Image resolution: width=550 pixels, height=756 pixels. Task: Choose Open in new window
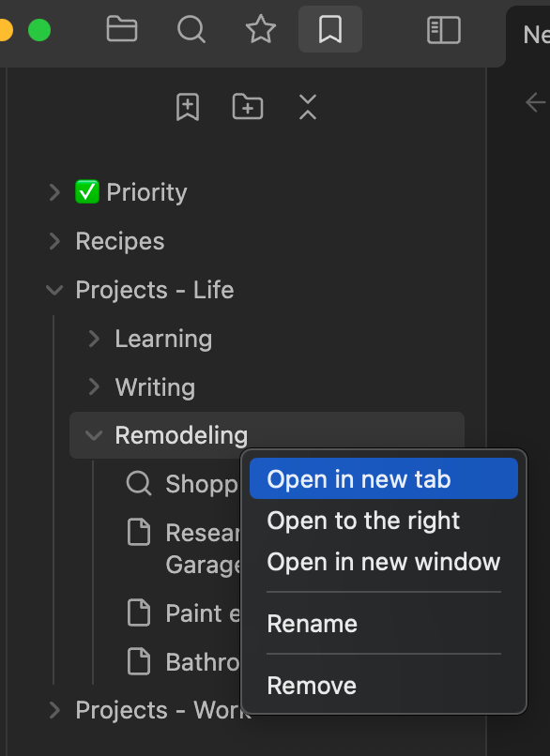pos(384,562)
